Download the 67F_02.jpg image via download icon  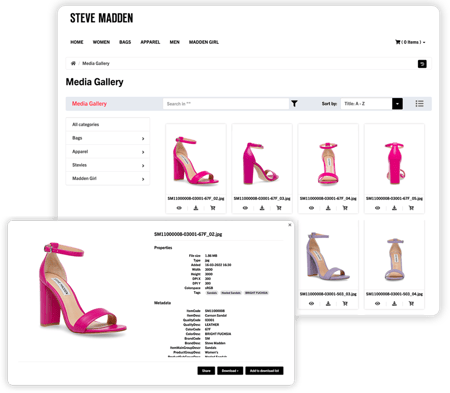[x=196, y=208]
